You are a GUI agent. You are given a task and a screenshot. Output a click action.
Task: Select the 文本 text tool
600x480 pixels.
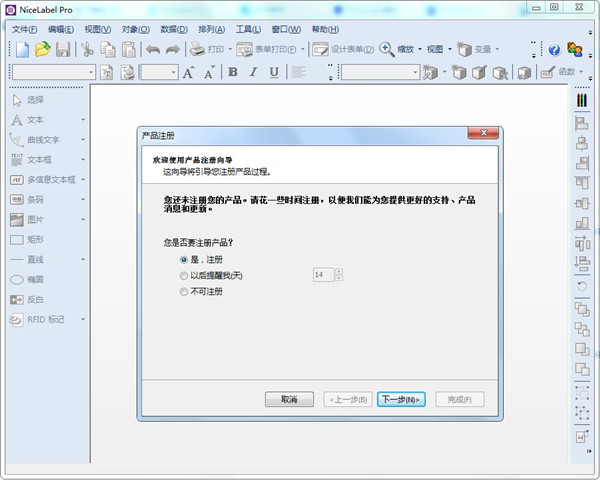tap(27, 120)
